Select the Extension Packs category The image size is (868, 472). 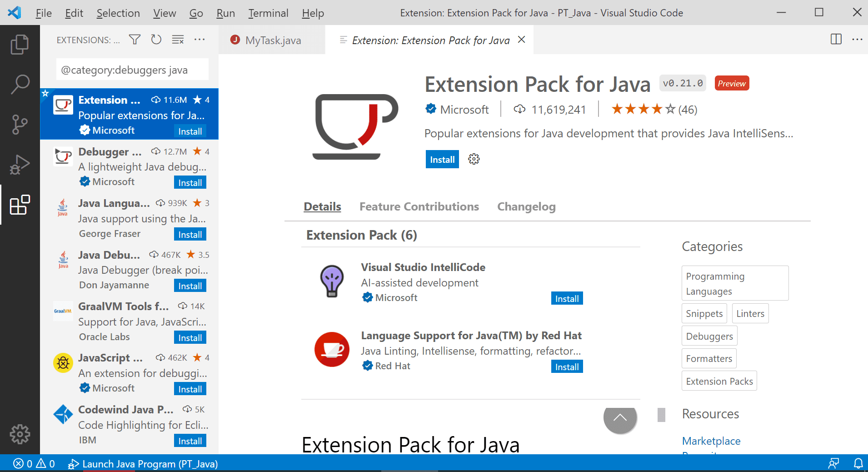click(719, 381)
